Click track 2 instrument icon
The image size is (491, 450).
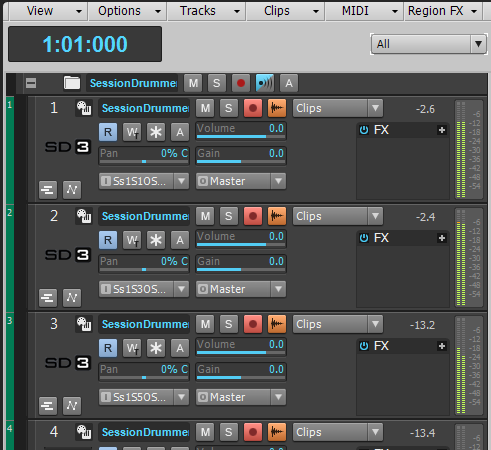pos(84,216)
